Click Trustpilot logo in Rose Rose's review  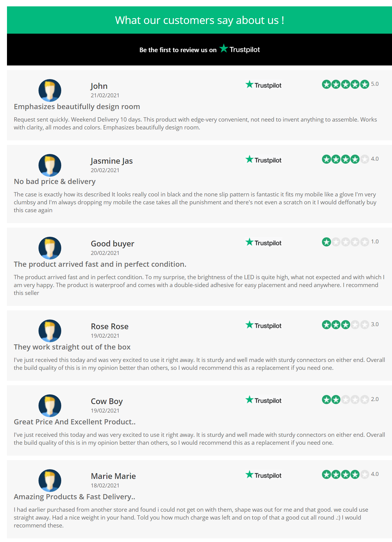(x=263, y=325)
